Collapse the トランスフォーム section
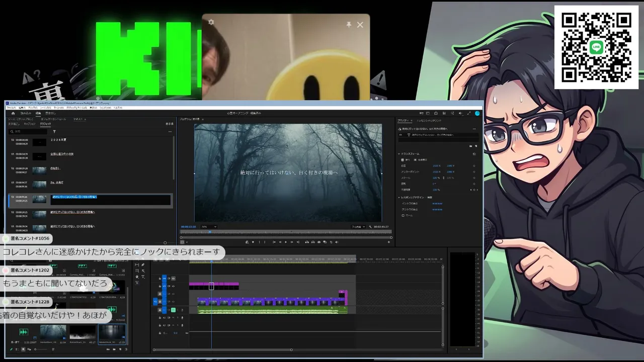Screen dimensions: 644x362 399,153
